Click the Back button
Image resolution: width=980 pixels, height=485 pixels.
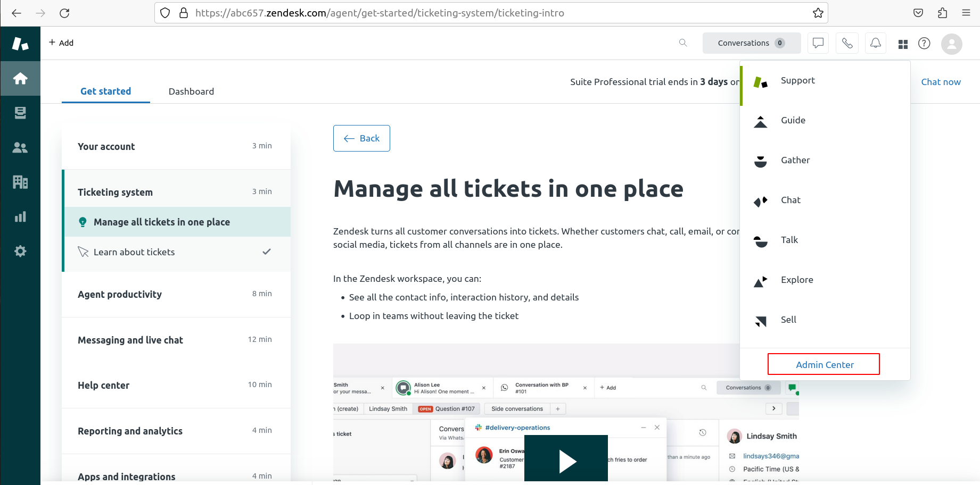(361, 138)
